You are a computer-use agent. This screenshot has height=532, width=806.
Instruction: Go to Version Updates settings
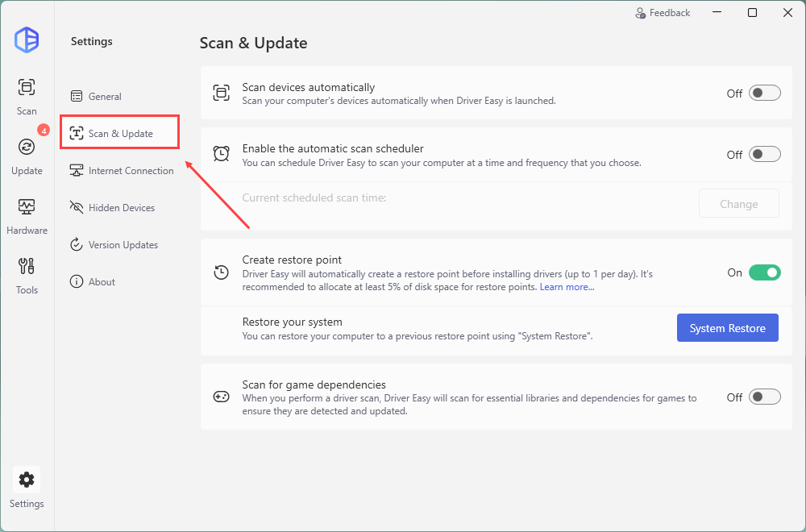[123, 245]
